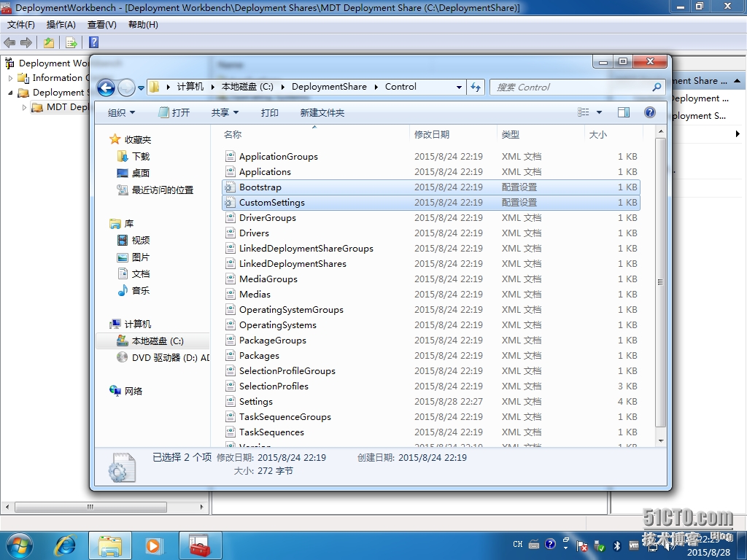Image resolution: width=747 pixels, height=560 pixels.
Task: Toggle the preview pane icon in Explorer
Action: (624, 112)
